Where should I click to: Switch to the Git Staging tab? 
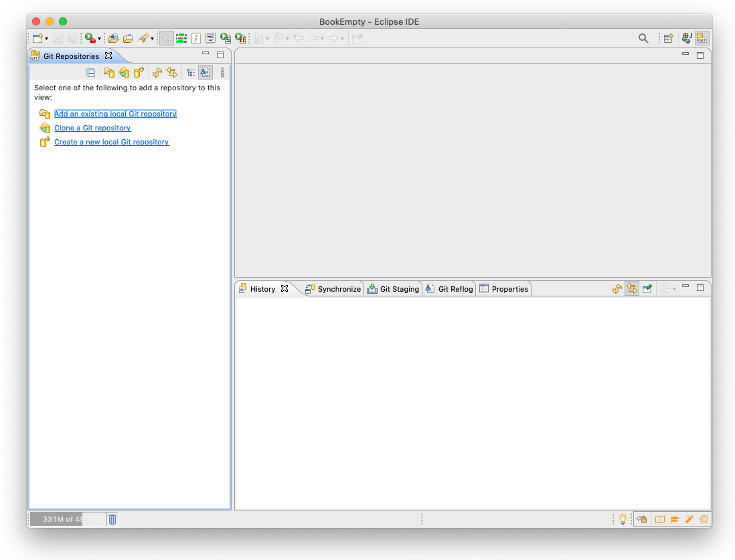point(393,289)
